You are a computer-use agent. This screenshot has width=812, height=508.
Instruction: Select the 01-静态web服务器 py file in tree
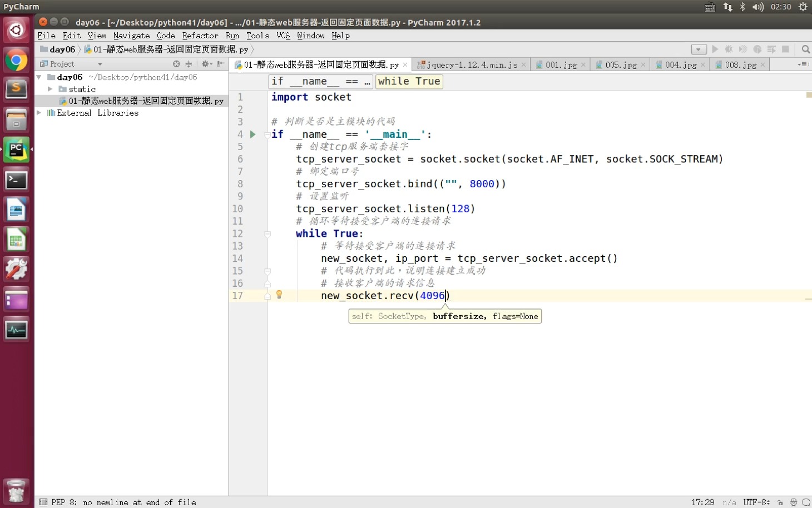[131, 101]
